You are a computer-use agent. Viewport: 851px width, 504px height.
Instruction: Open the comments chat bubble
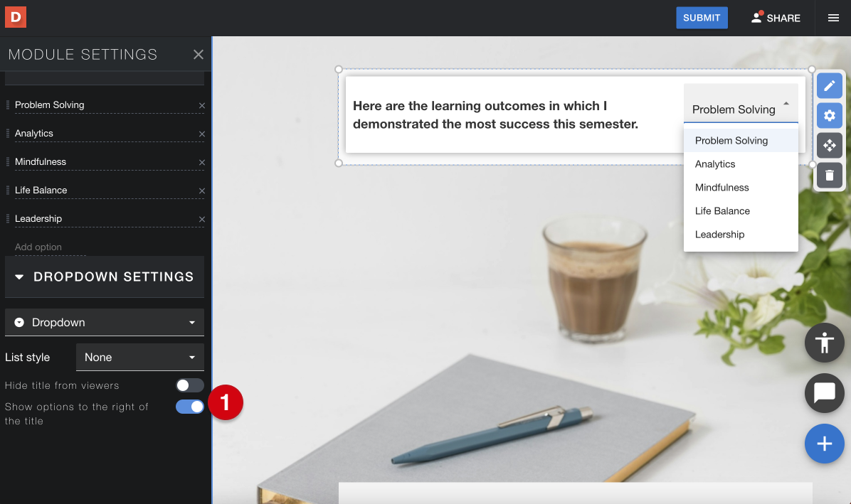tap(825, 393)
